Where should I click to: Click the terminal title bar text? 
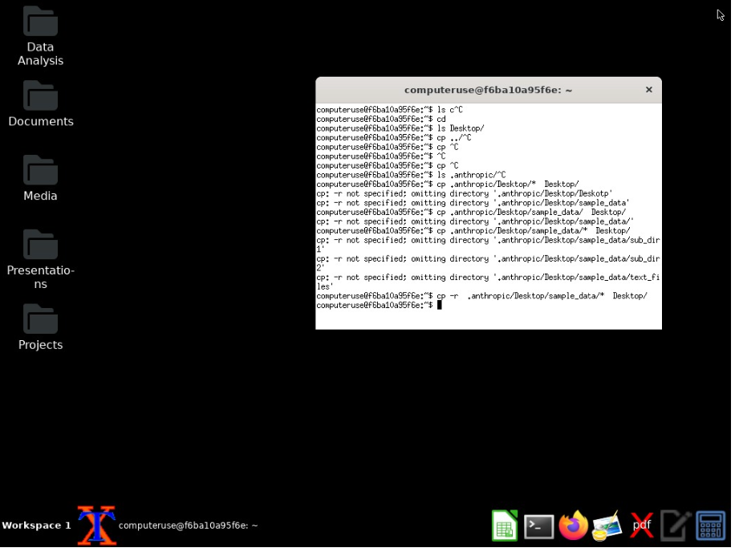coord(489,90)
